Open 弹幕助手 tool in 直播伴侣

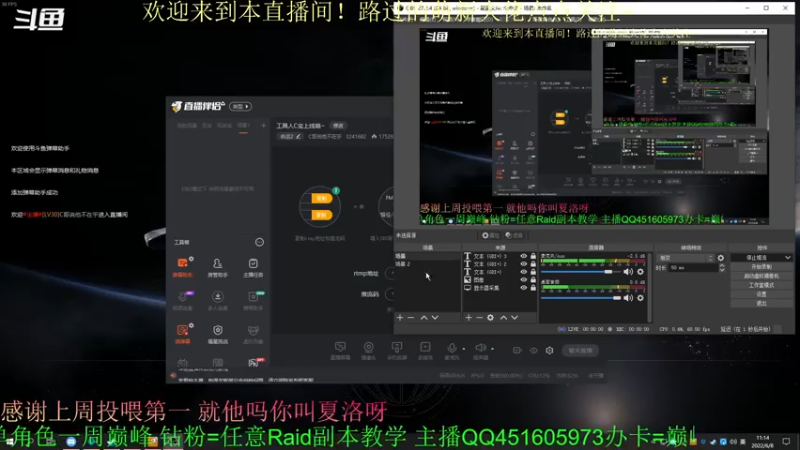point(182,267)
